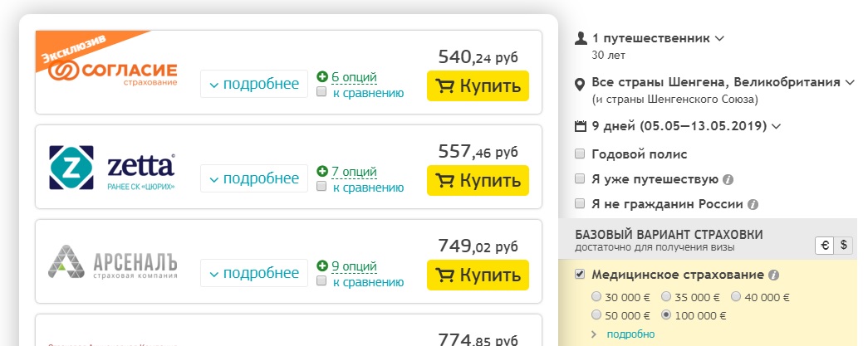The width and height of the screenshot is (868, 346).
Task: Open the 9 дней travel dates dropdown
Action: [678, 126]
